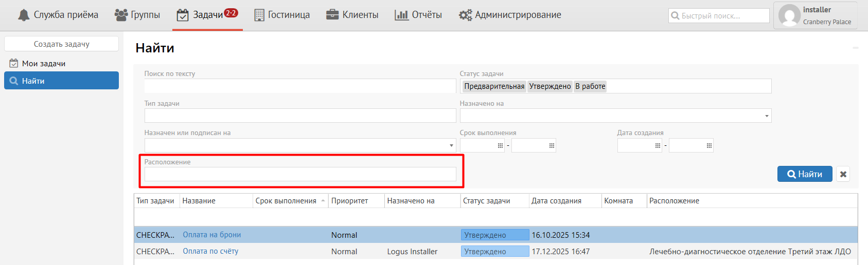Image resolution: width=868 pixels, height=265 pixels.
Task: Expand the Назначен или подписан на dropdown
Action: (451, 146)
